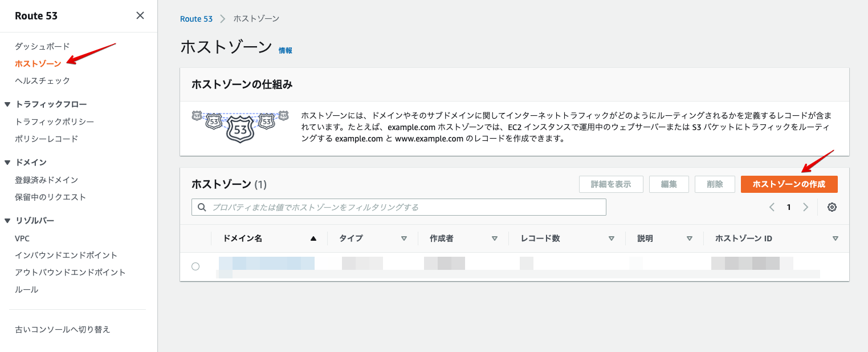Open the タイプ column filter dropdown
Screen dimensions: 868x352
404,238
